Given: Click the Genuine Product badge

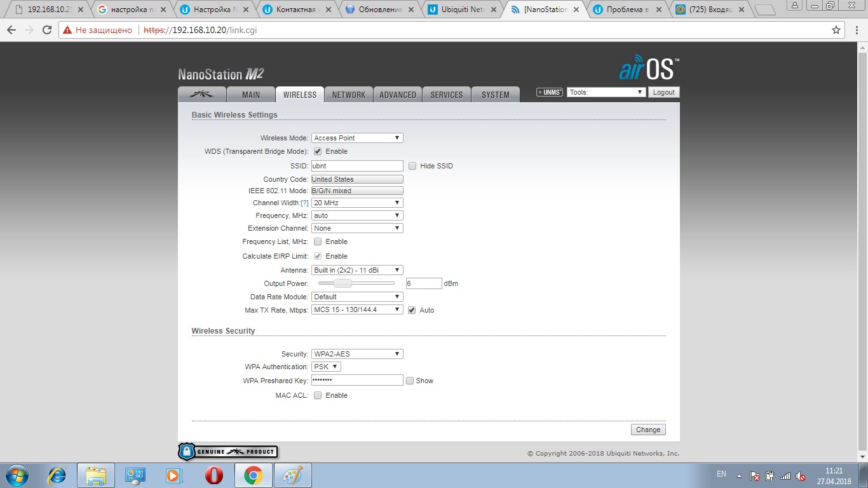Looking at the screenshot, I should click(228, 452).
